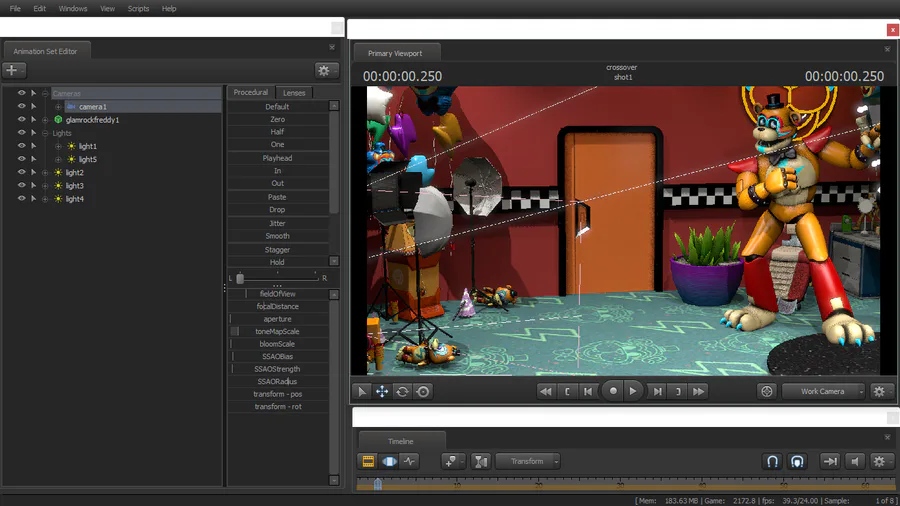Select the viewport selection arrow tool
The width and height of the screenshot is (900, 506).
point(362,391)
